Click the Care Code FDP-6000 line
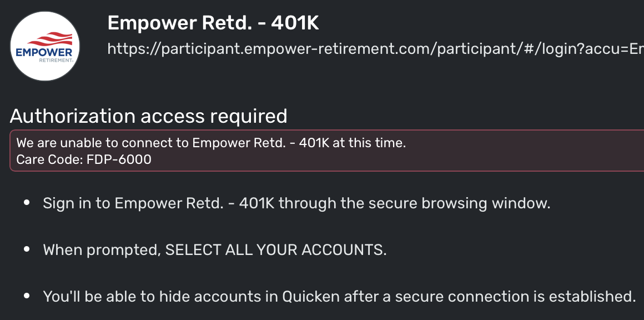 83,159
